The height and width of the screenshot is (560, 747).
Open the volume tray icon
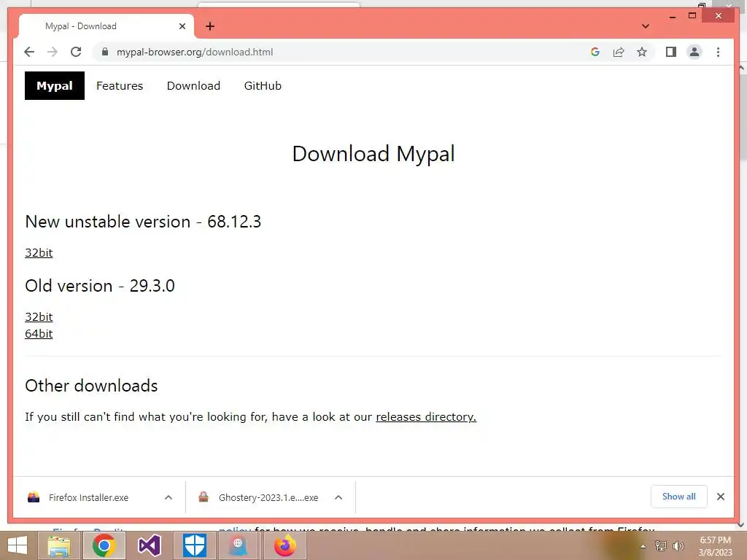point(678,546)
